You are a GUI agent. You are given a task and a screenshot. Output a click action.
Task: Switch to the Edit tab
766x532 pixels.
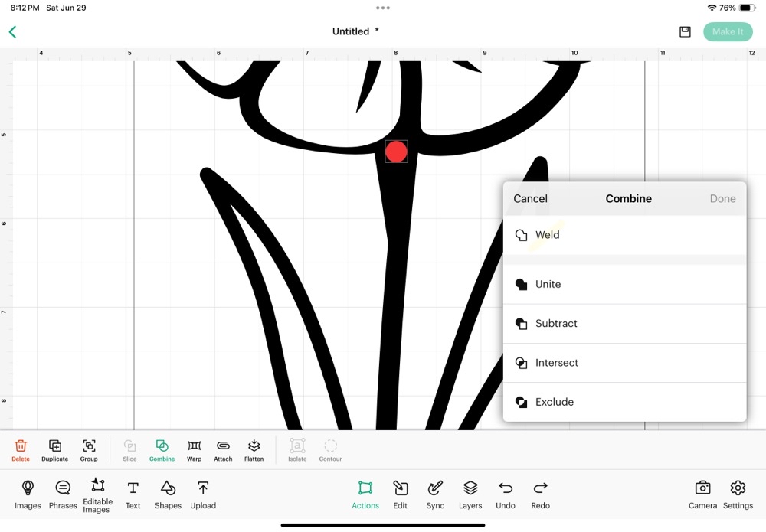pyautogui.click(x=400, y=494)
